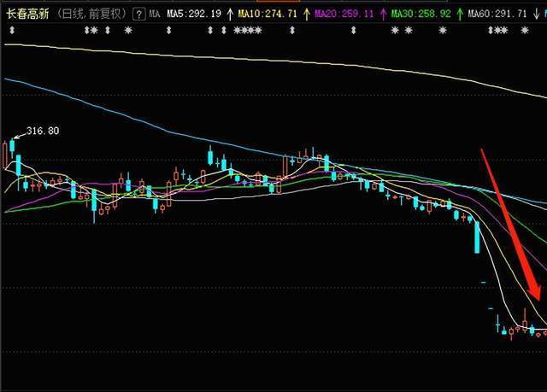Click the 长春高新 stock name

point(27,14)
